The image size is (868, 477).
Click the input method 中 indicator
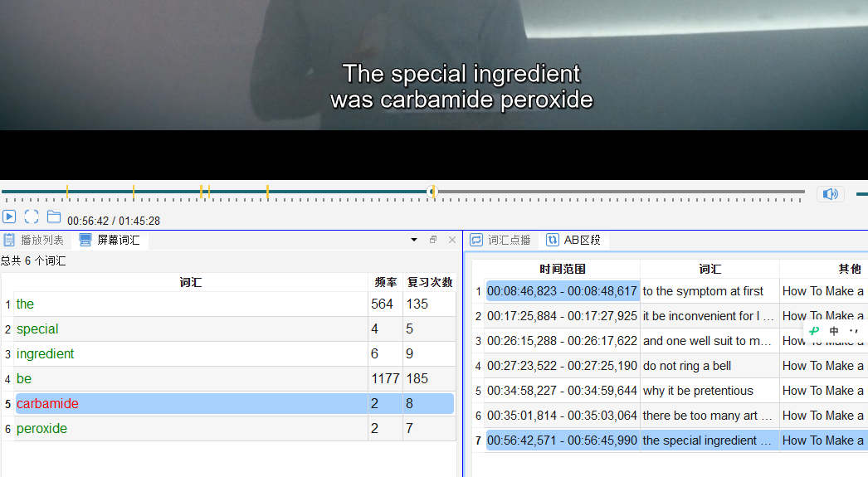tap(834, 331)
